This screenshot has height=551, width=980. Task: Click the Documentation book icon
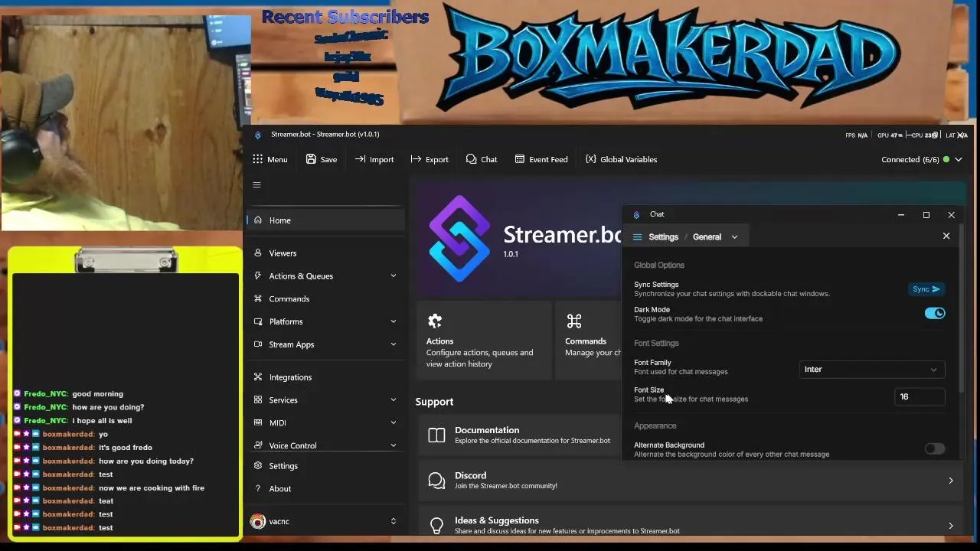point(436,435)
